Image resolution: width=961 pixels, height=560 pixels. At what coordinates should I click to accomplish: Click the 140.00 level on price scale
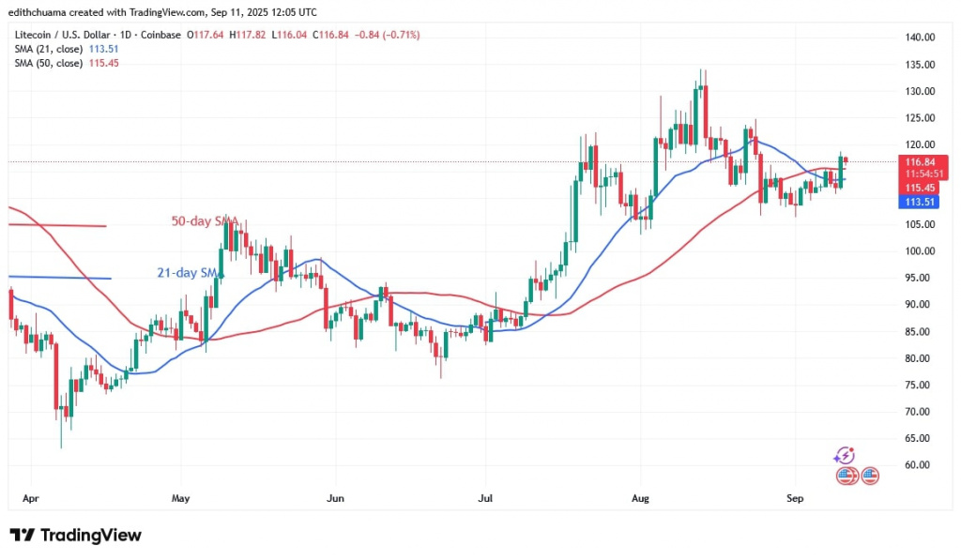921,38
